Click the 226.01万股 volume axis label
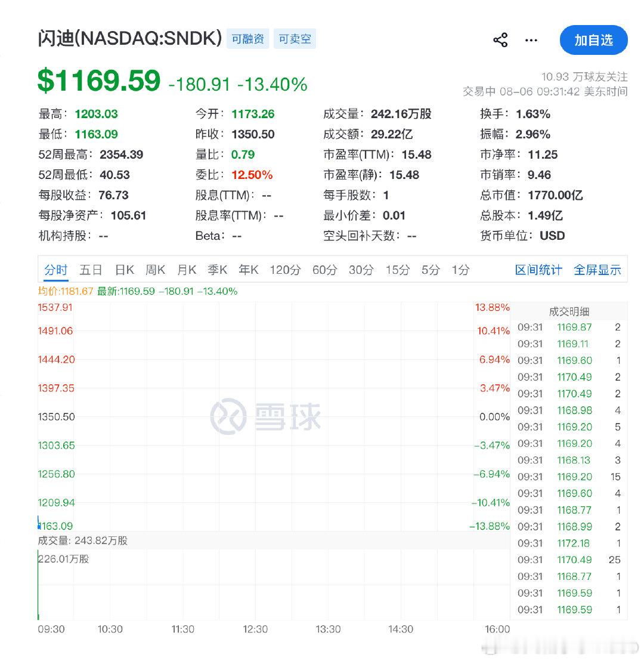Viewport: 644px width, 661px height. 64,559
